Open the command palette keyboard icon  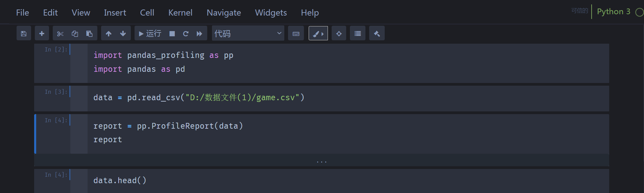(x=296, y=34)
